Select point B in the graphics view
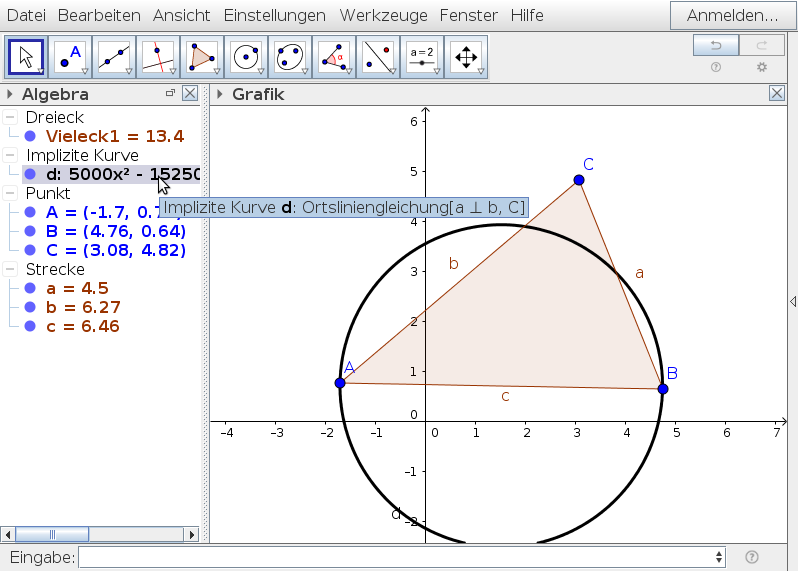The image size is (798, 571). [663, 389]
